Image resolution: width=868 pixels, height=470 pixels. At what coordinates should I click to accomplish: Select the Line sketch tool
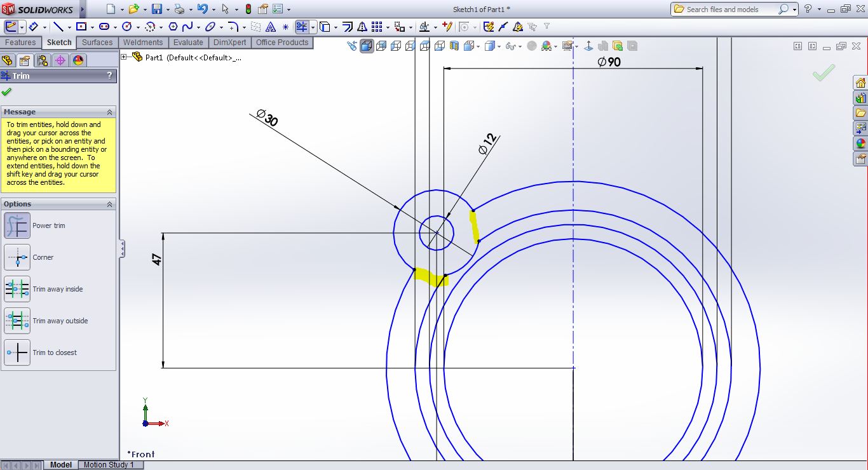click(x=58, y=27)
